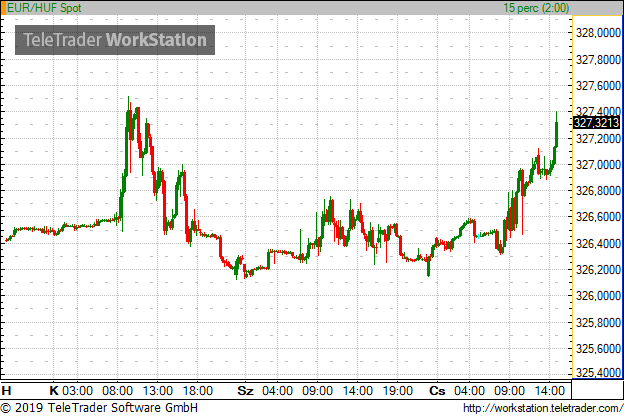
Task: Click the current price label 327,3213
Action: [x=596, y=123]
